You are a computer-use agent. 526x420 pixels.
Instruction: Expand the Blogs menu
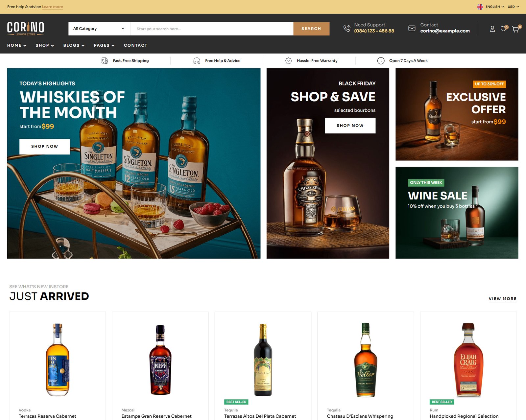(74, 45)
